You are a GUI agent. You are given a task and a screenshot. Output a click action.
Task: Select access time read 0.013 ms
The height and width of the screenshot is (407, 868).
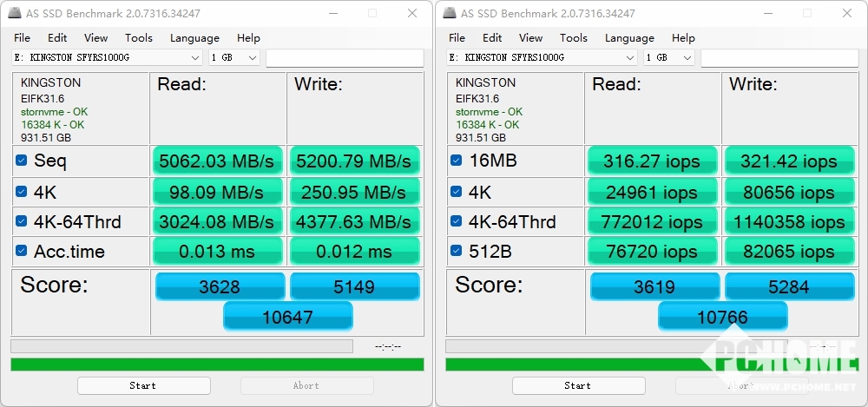217,252
